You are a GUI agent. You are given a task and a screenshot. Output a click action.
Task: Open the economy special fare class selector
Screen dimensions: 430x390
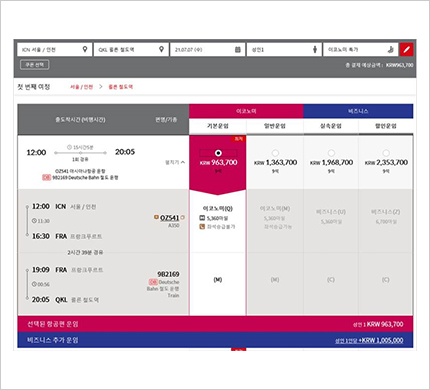pos(360,49)
